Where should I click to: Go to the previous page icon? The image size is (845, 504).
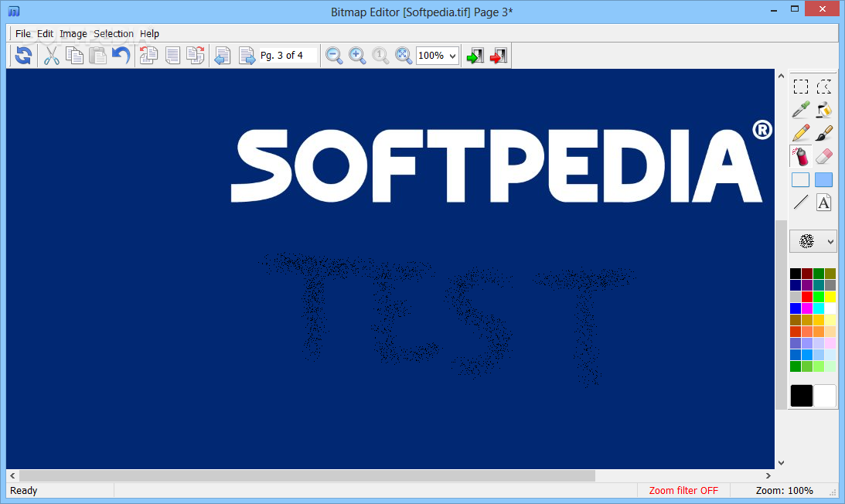pyautogui.click(x=222, y=56)
